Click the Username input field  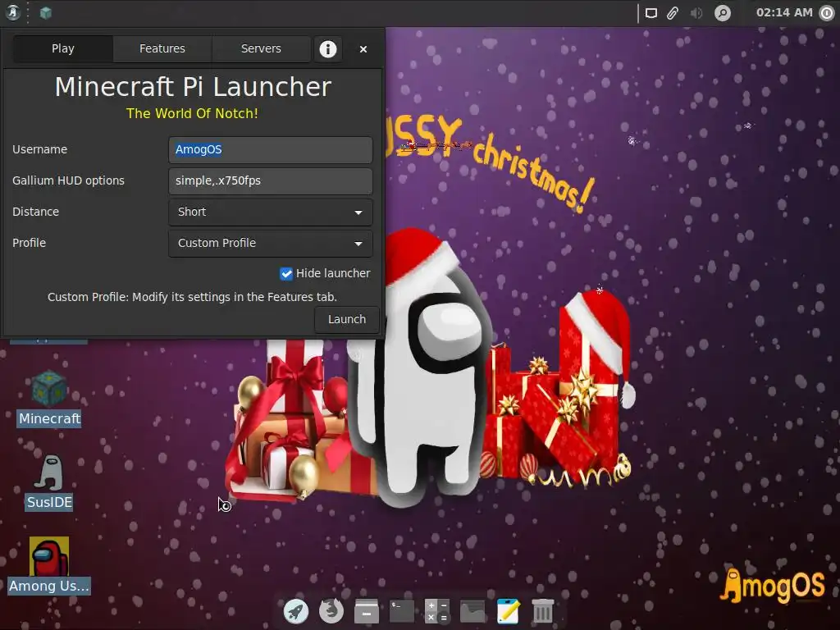click(271, 149)
